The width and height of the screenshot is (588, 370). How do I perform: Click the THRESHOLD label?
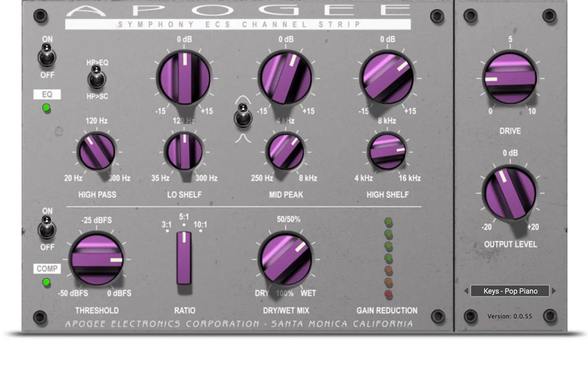[97, 310]
